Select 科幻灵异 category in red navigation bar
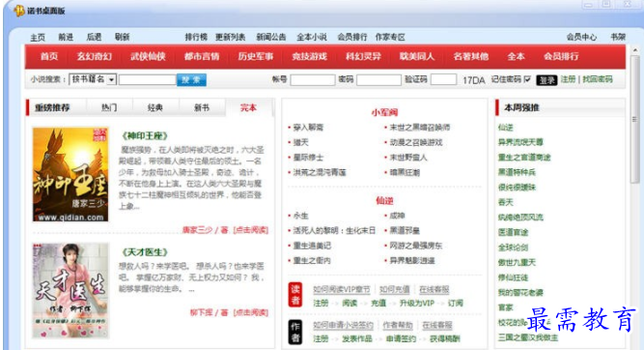The height and width of the screenshot is (350, 644). tap(363, 56)
